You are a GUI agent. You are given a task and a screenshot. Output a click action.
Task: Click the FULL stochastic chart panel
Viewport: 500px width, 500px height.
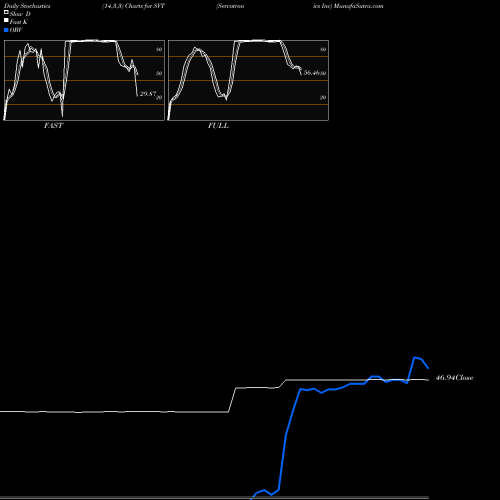coord(248,80)
